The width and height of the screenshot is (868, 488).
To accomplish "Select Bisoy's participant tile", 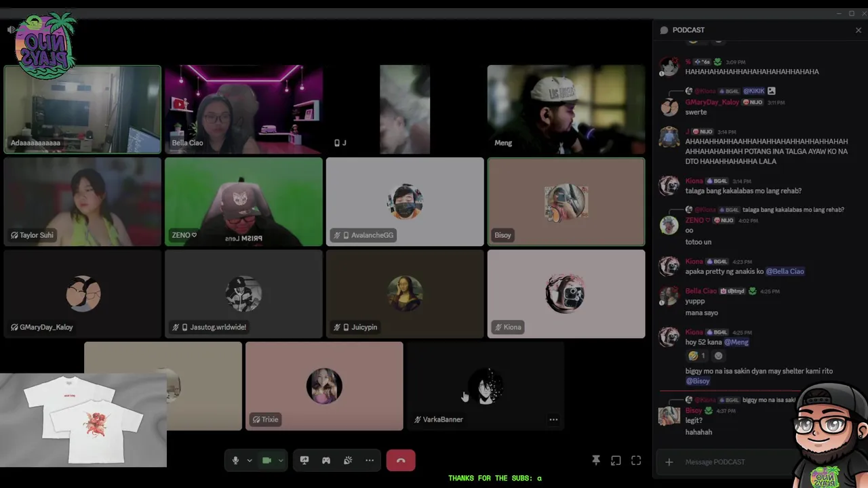I will [566, 202].
